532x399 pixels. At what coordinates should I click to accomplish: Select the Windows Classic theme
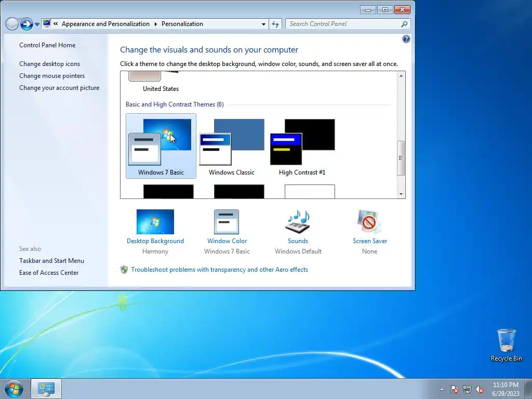[232, 146]
